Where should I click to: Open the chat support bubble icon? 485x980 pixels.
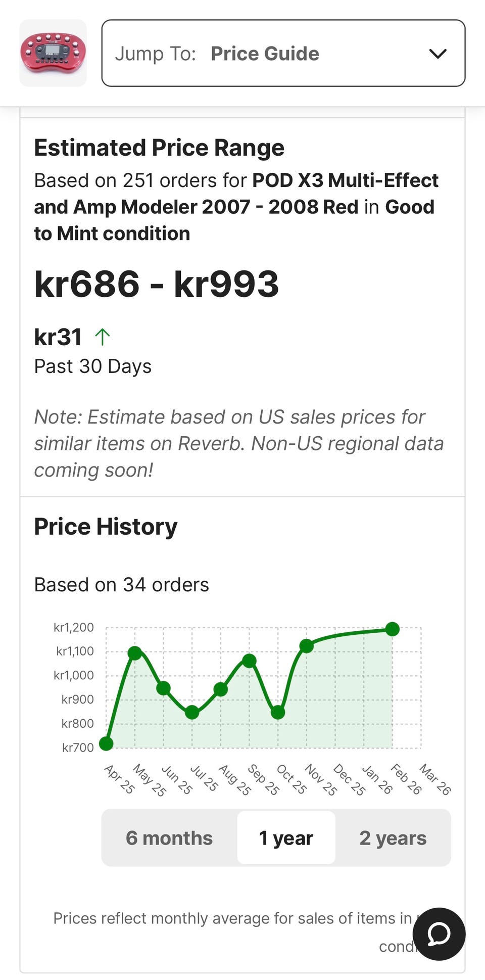pos(439,934)
